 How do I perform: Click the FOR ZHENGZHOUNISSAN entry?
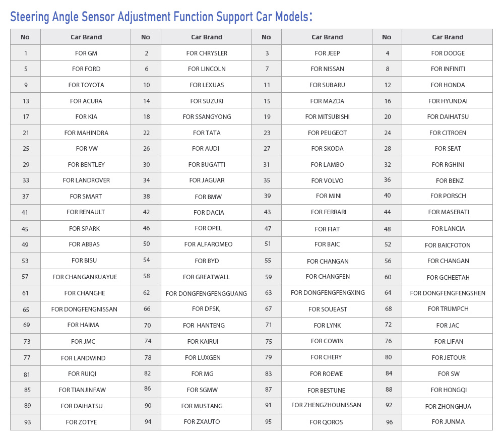[327, 405]
